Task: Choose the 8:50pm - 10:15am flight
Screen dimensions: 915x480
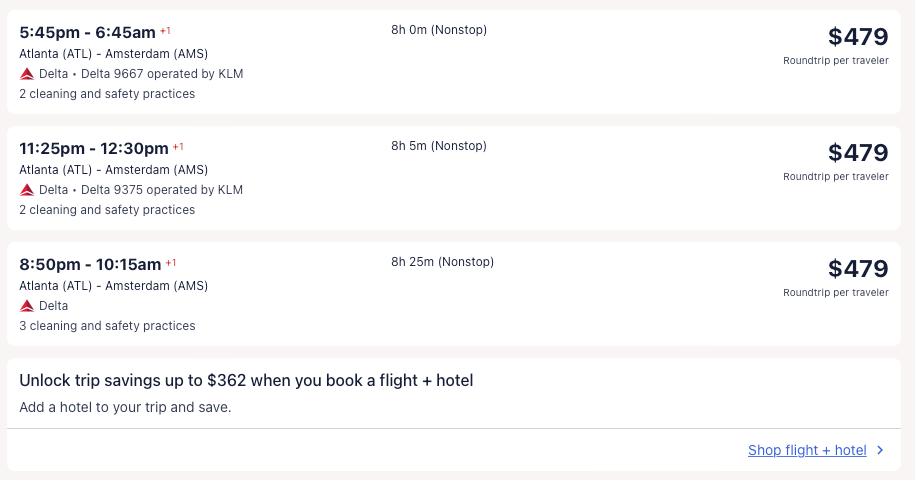Action: pyautogui.click(x=90, y=265)
